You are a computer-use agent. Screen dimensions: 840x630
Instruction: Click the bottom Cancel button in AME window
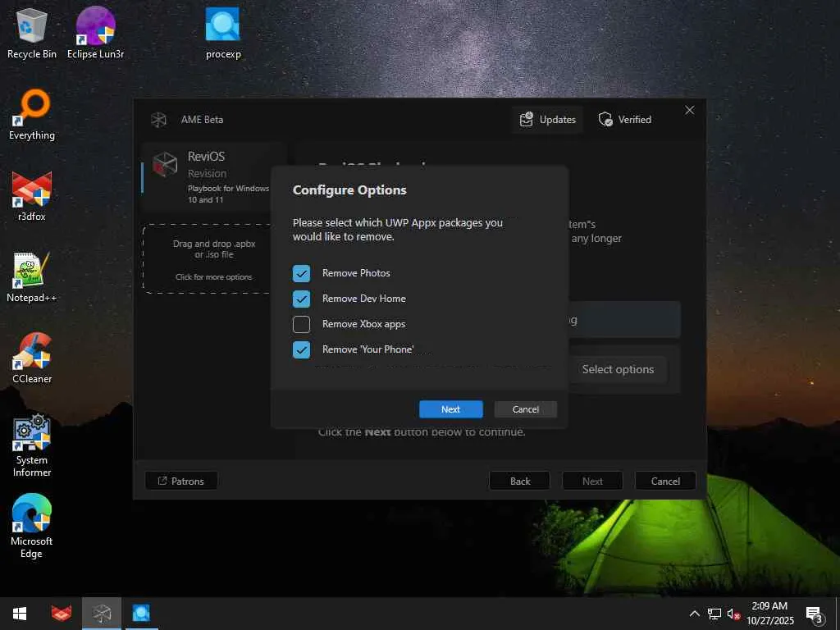[665, 481]
